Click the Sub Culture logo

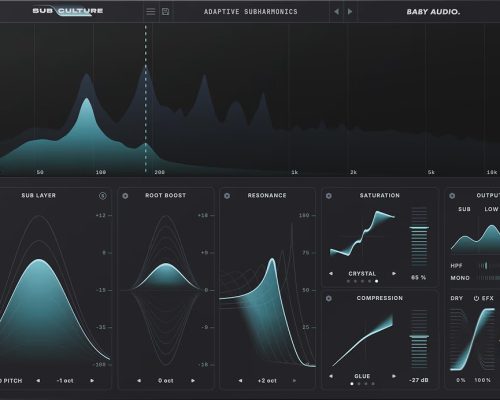(x=68, y=11)
